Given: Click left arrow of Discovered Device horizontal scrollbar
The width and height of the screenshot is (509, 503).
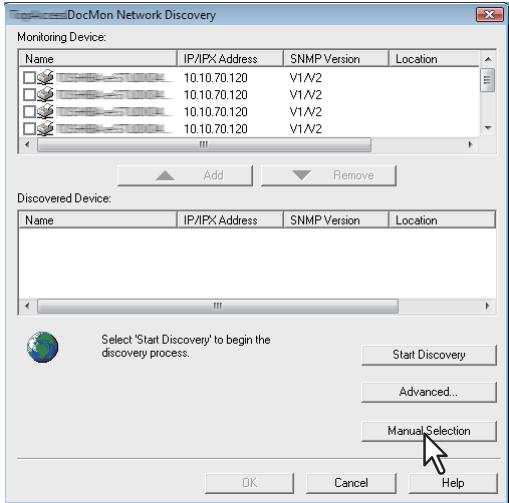Looking at the screenshot, I should pyautogui.click(x=27, y=306).
